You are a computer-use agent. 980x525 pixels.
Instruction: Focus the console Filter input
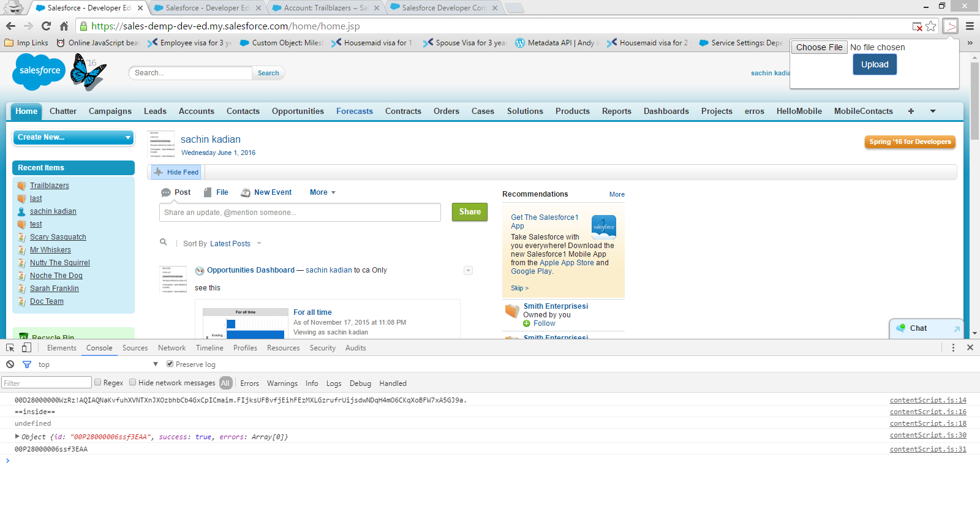coord(47,383)
